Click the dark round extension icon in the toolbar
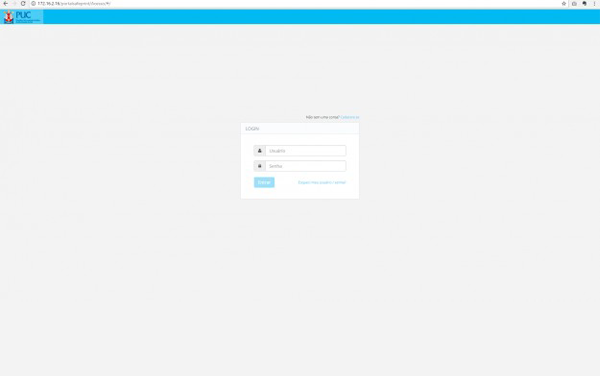Viewport: 600px width, 376px height. click(584, 3)
